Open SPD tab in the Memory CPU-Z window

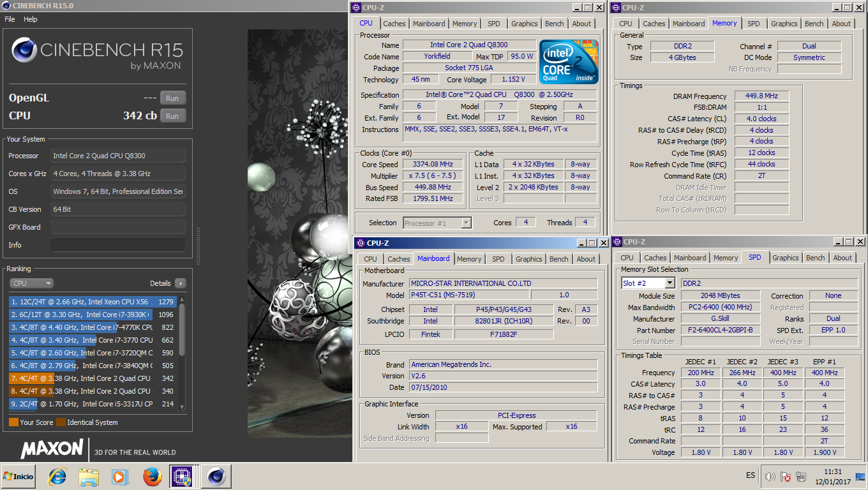pos(754,24)
